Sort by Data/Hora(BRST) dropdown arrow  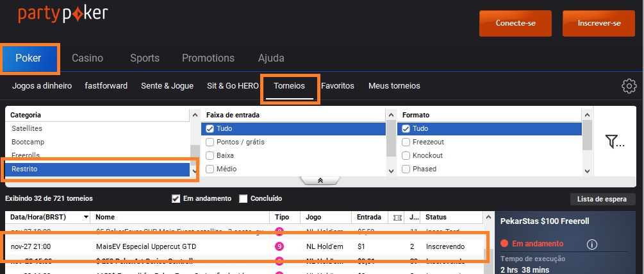(86, 218)
